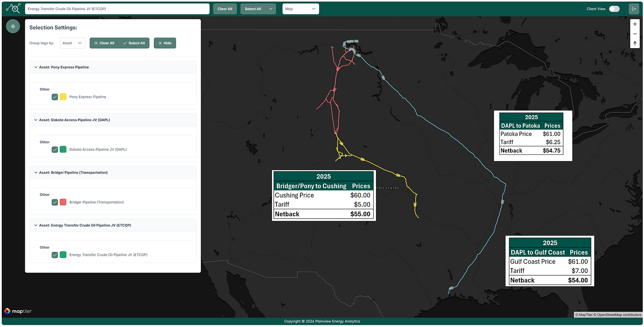Reset map bearing with compass icon
Image resolution: width=644 pixels, height=327 pixels.
(x=635, y=43)
